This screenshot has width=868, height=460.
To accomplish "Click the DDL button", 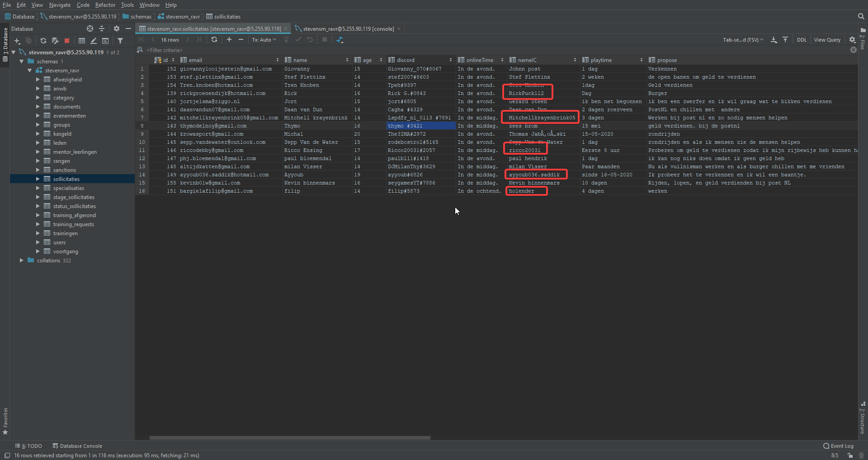I will [x=802, y=40].
